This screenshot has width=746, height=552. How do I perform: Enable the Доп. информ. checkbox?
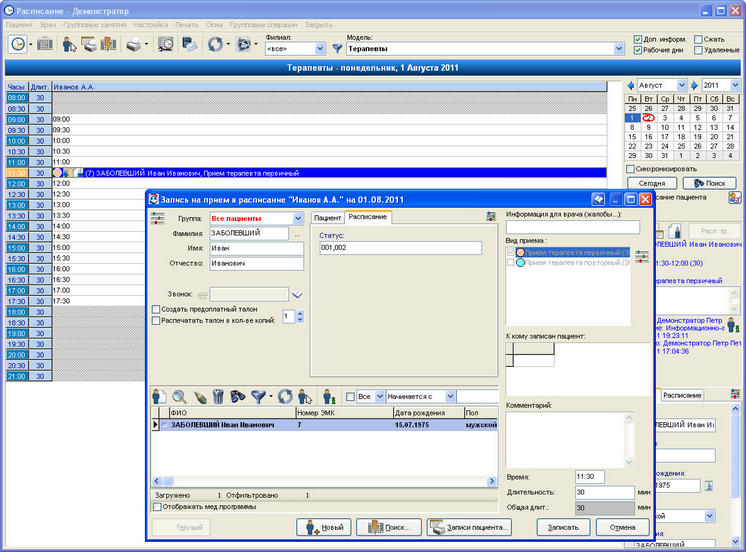click(x=638, y=39)
